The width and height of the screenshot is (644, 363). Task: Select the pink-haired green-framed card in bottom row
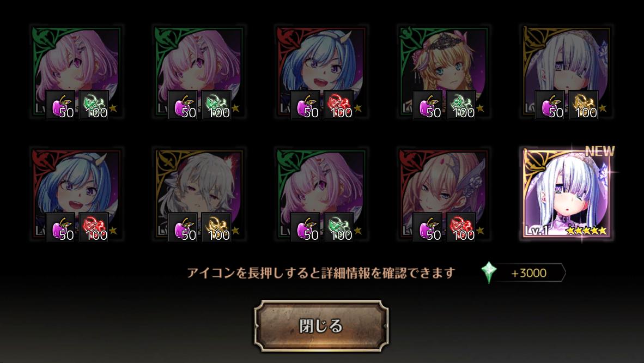pos(321,195)
